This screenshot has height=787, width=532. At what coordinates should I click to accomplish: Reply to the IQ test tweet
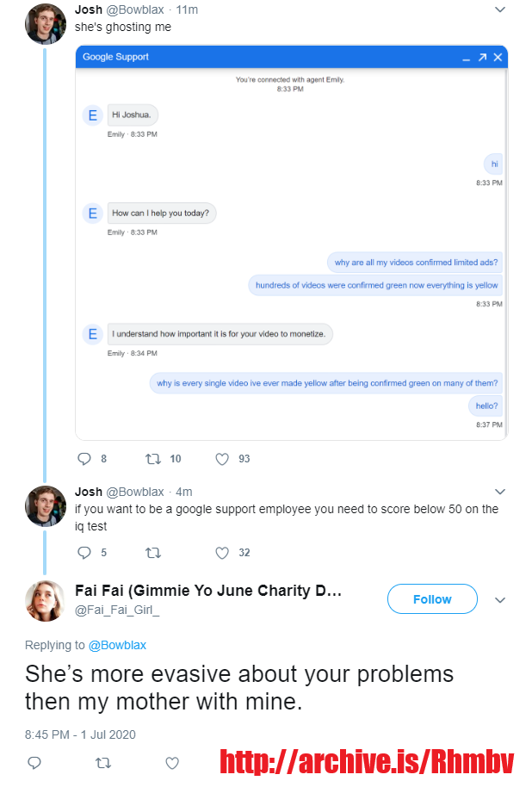coord(84,553)
